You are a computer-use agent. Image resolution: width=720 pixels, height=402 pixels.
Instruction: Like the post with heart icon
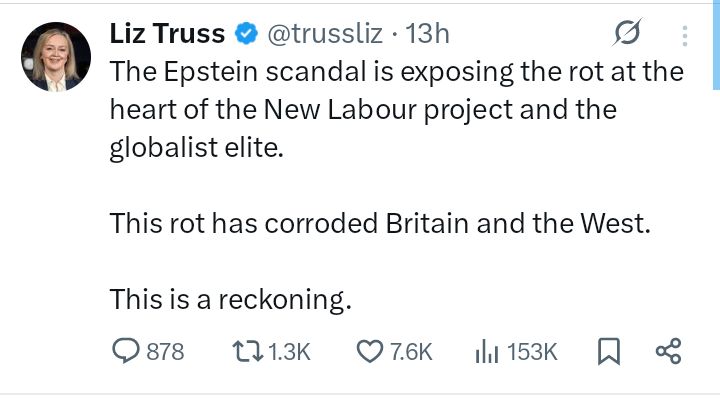(370, 351)
